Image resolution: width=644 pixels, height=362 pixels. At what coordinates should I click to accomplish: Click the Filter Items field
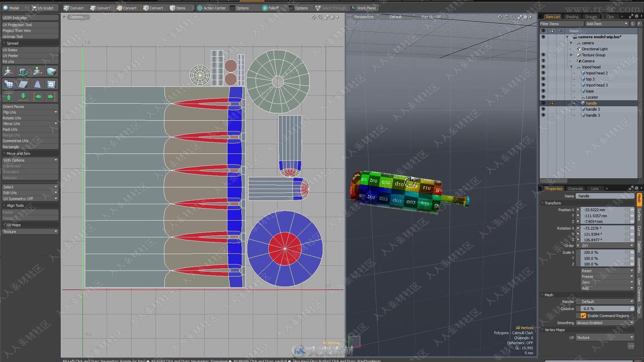[561, 24]
